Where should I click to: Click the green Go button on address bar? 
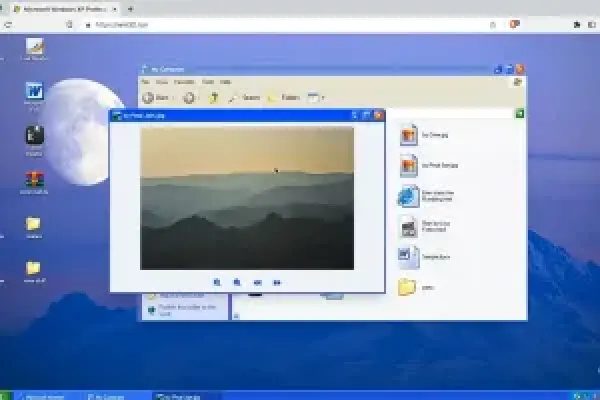click(520, 113)
